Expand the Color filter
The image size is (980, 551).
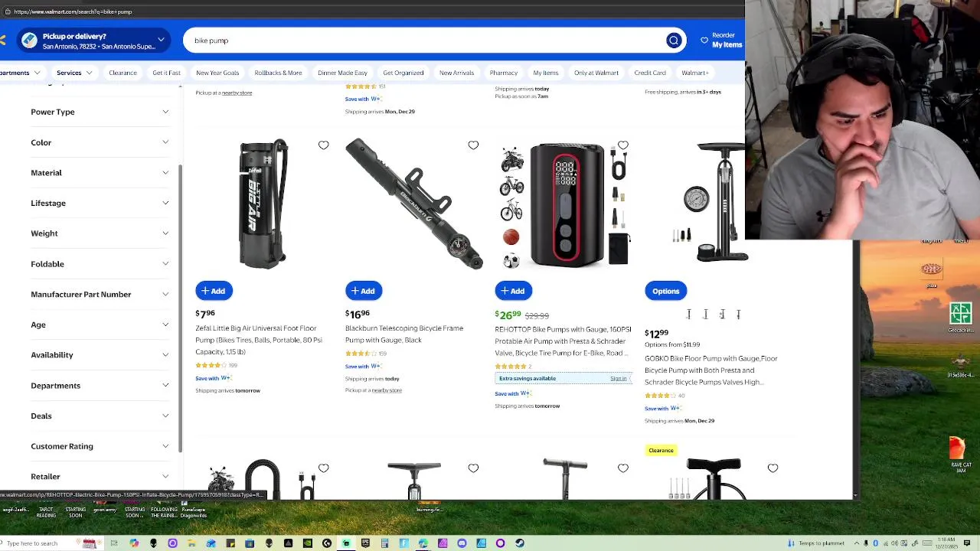100,142
